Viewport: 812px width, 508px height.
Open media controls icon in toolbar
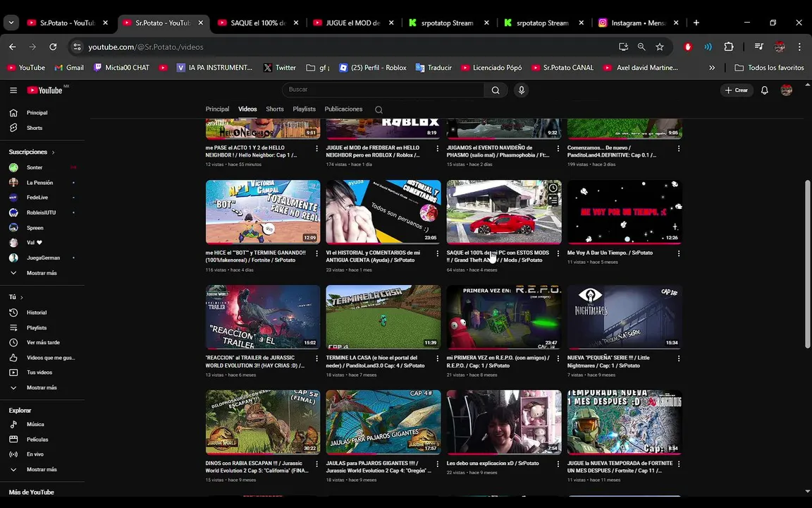coord(758,47)
